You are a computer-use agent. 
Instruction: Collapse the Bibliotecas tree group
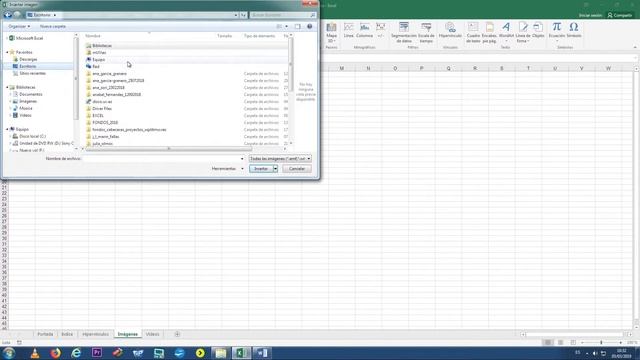click(x=7, y=87)
